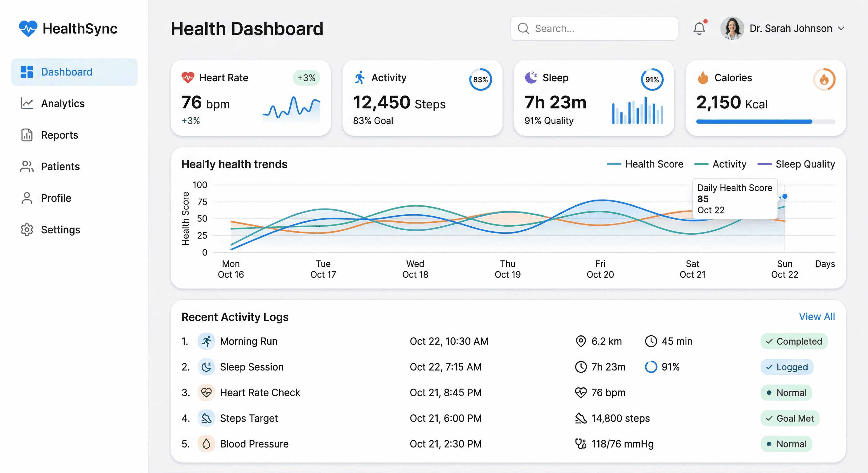The width and height of the screenshot is (868, 473).
Task: Click the Steps Target shoe icon
Action: pos(206,418)
